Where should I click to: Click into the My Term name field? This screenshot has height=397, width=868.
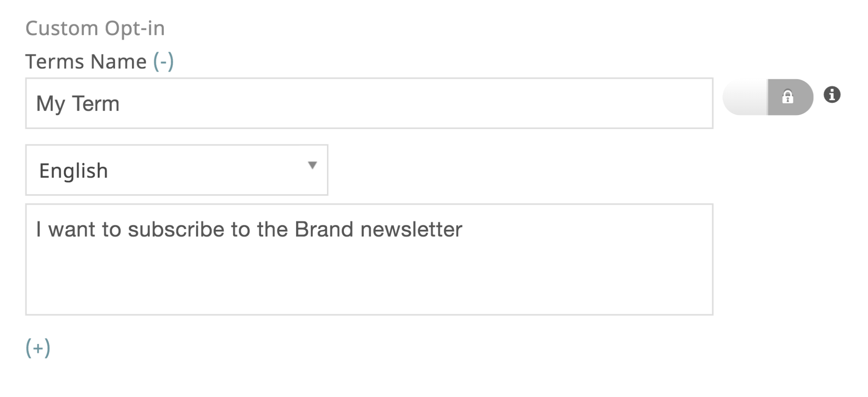(x=369, y=103)
